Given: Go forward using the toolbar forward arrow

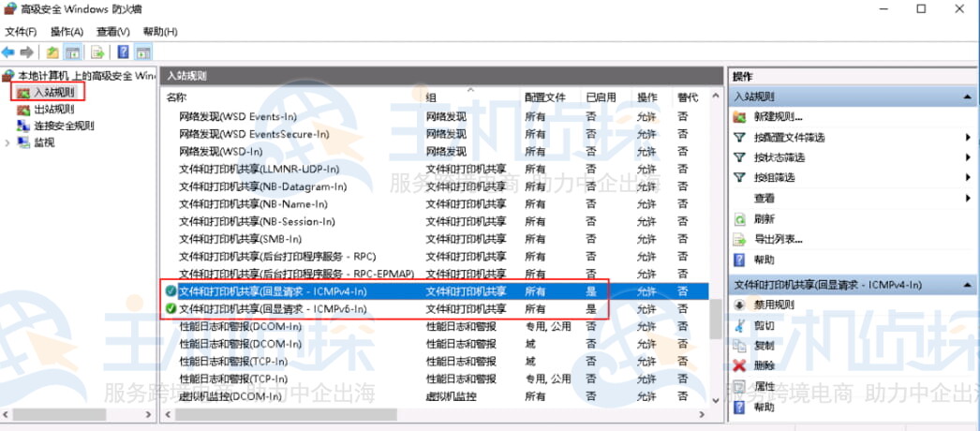Looking at the screenshot, I should click(26, 52).
